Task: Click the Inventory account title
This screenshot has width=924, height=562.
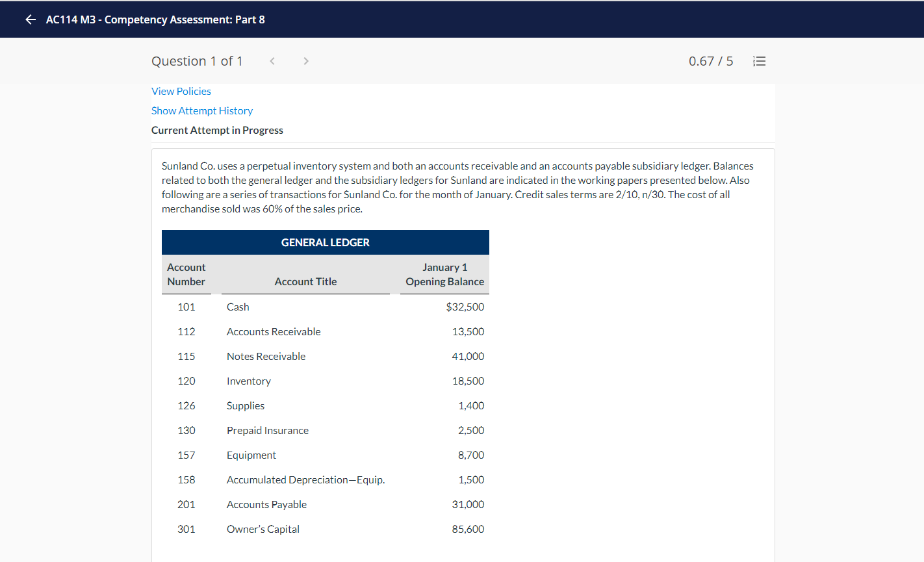Action: pos(249,381)
